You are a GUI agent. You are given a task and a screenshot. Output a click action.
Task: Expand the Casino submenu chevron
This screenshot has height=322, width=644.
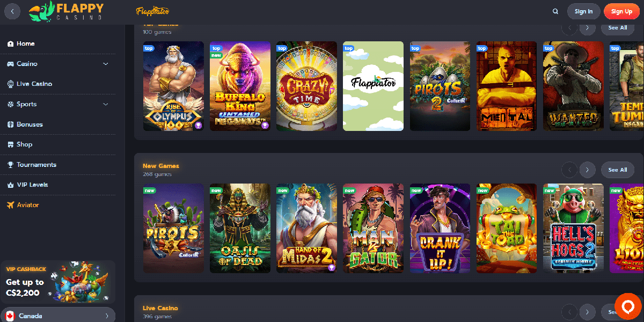tap(106, 64)
